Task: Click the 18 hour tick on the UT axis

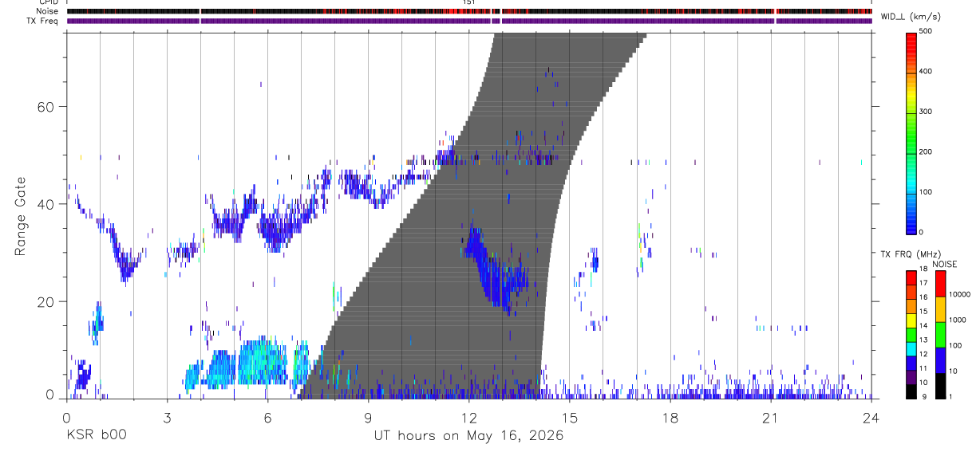Action: pos(670,418)
